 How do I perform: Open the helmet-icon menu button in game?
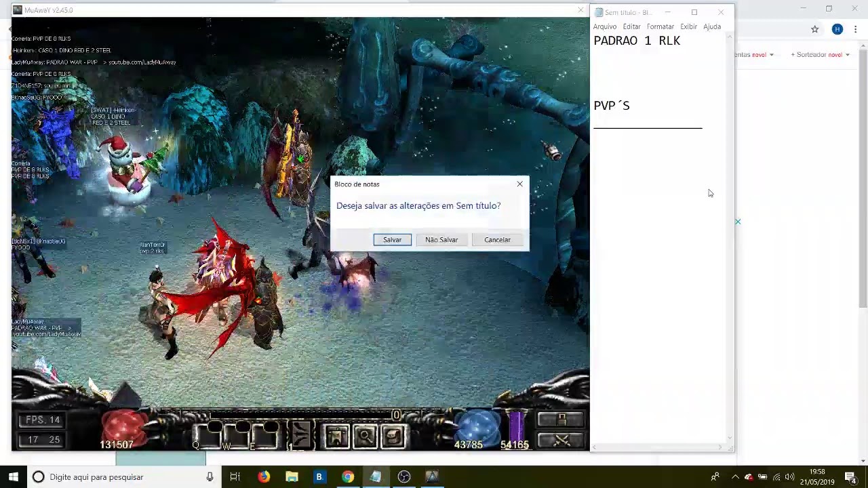393,436
